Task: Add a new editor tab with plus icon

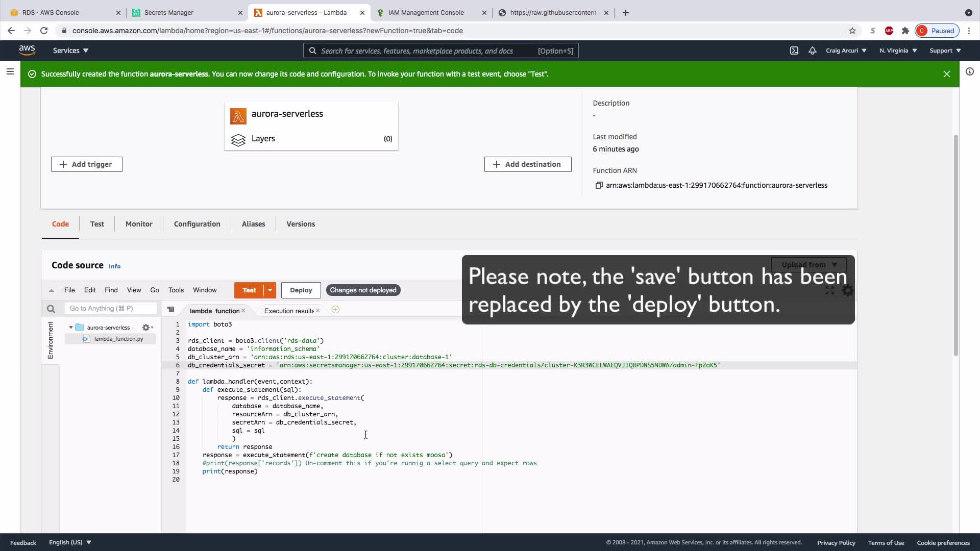Action: pos(335,310)
